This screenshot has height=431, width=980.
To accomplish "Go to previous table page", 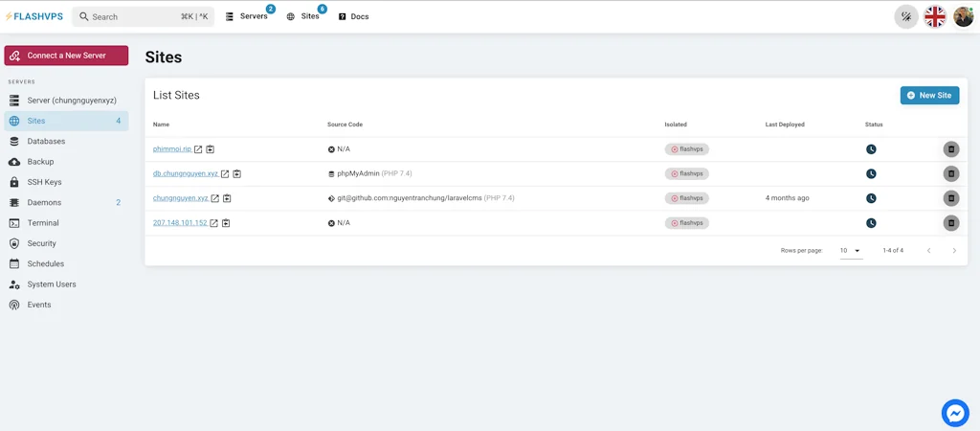I will (928, 250).
